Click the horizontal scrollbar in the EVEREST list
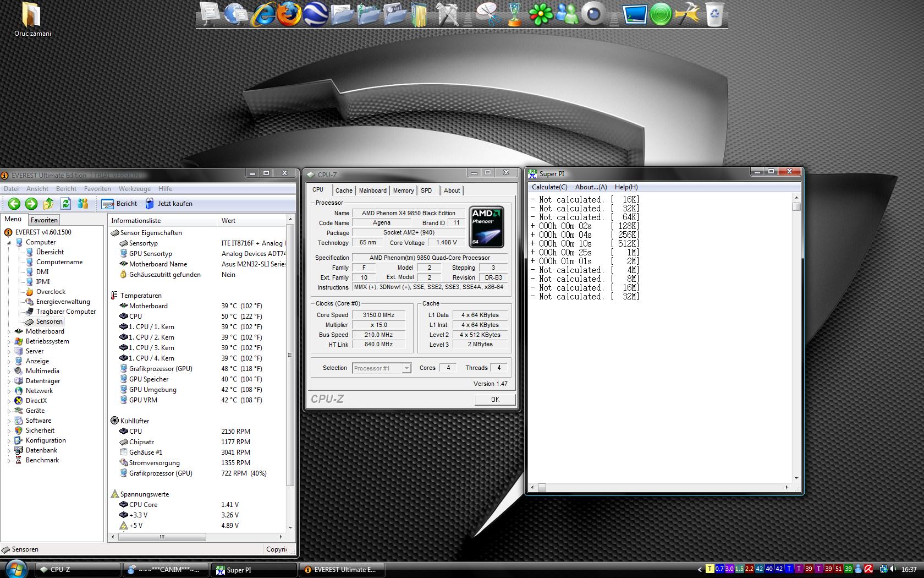924x578 pixels. click(x=162, y=537)
